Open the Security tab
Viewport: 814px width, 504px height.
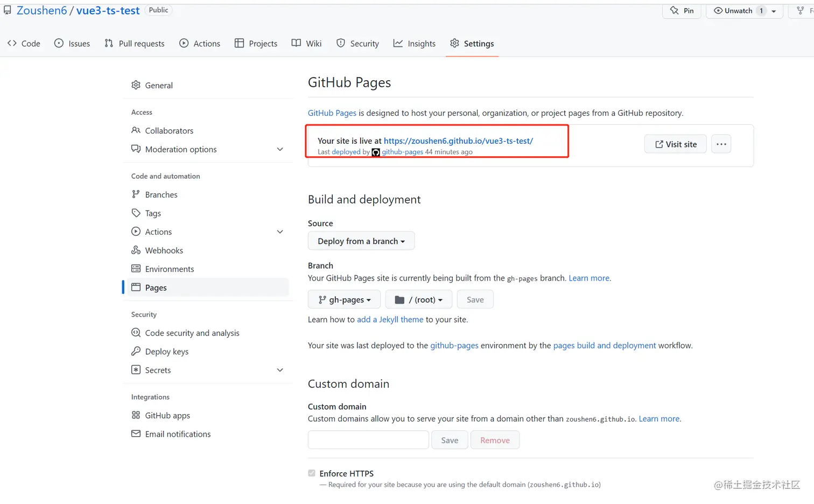coord(357,44)
